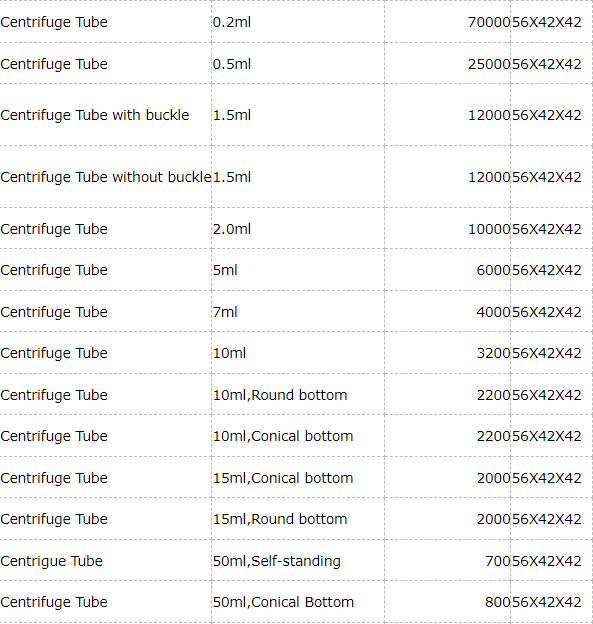The height and width of the screenshot is (624, 593).
Task: Select the quantity 3200 cell
Action: (447, 353)
